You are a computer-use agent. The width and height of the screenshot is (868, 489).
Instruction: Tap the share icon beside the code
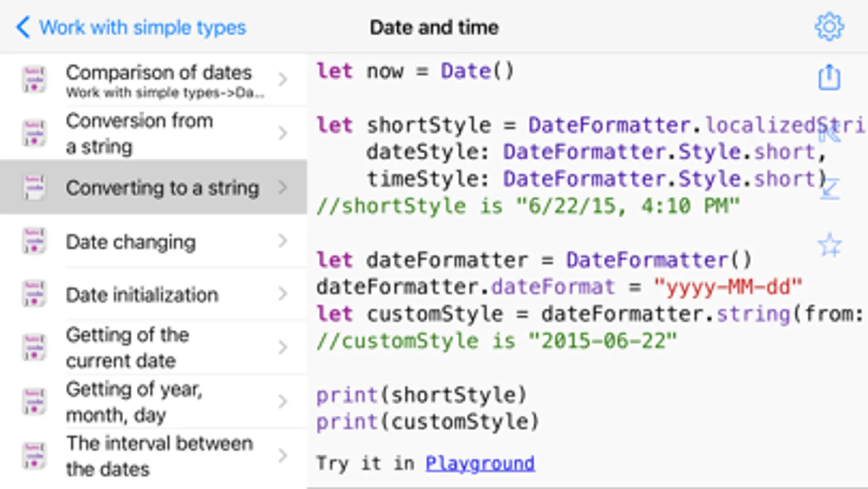[829, 77]
